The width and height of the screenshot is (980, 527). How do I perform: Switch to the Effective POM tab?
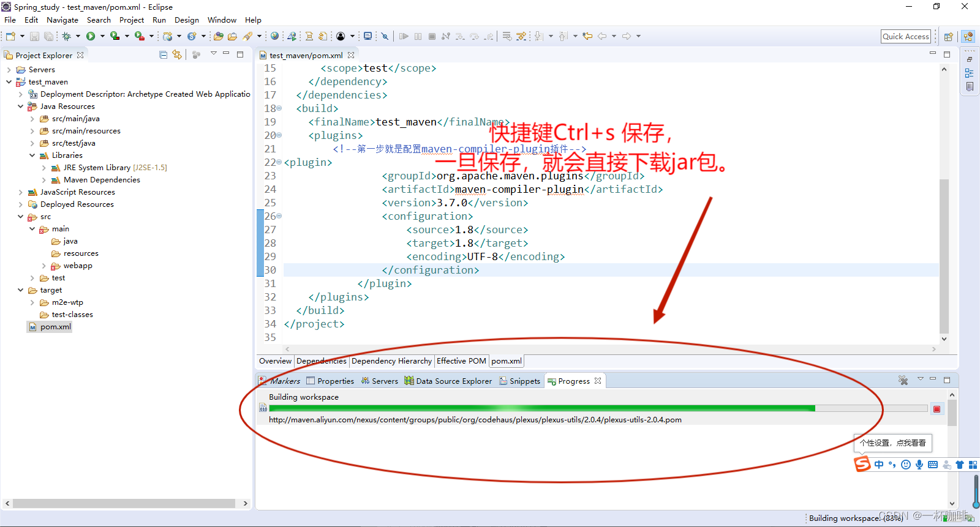click(x=461, y=361)
